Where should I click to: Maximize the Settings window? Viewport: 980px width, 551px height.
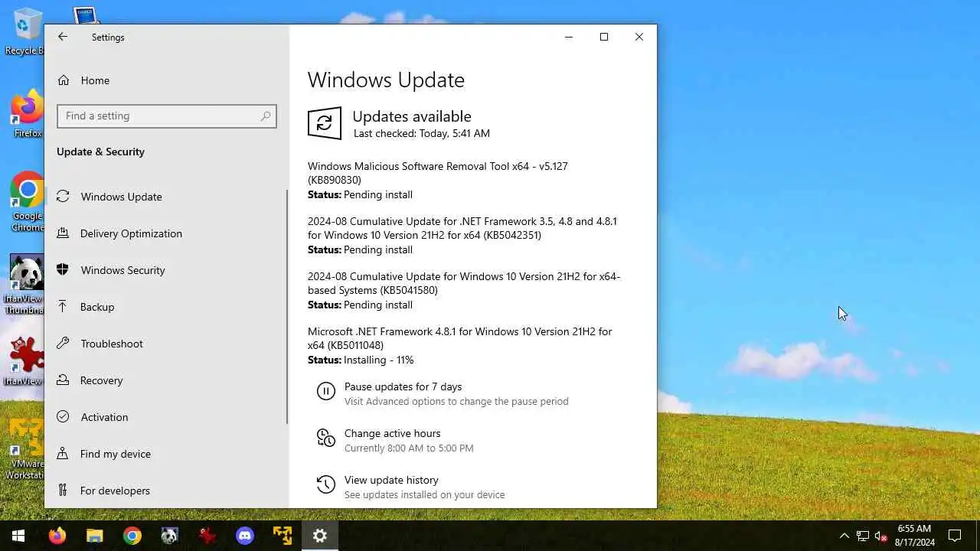tap(604, 37)
